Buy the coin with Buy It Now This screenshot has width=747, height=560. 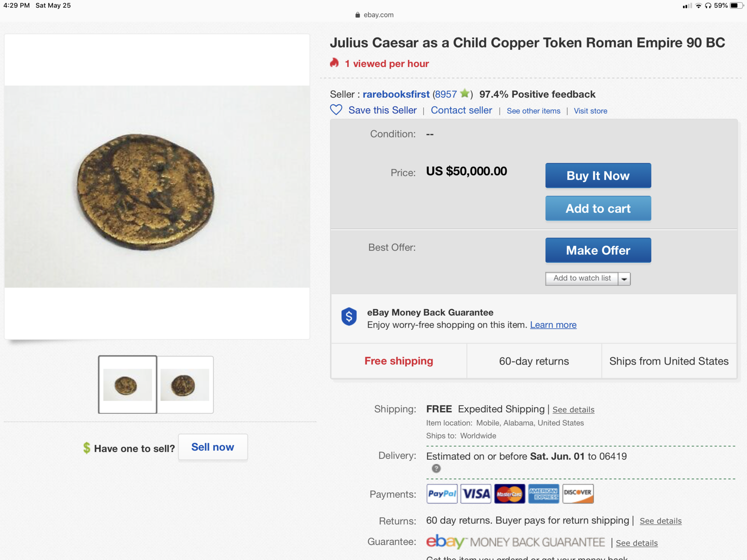[598, 176]
